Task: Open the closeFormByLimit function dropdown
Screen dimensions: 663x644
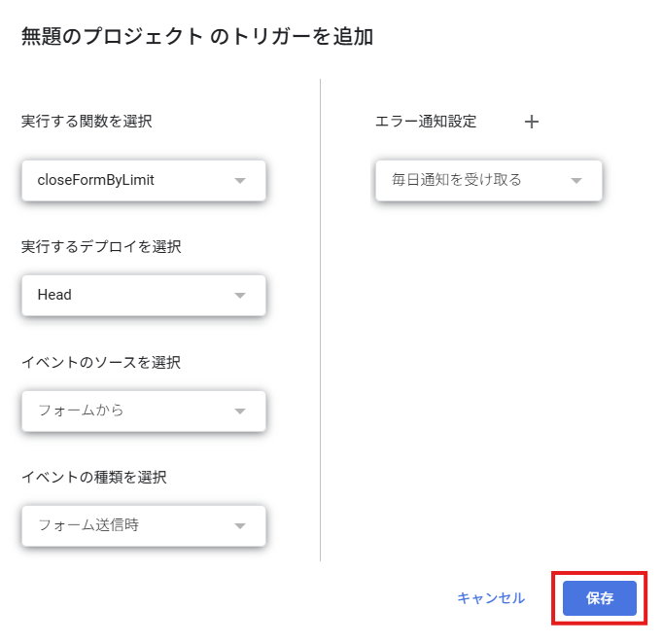Action: click(144, 180)
